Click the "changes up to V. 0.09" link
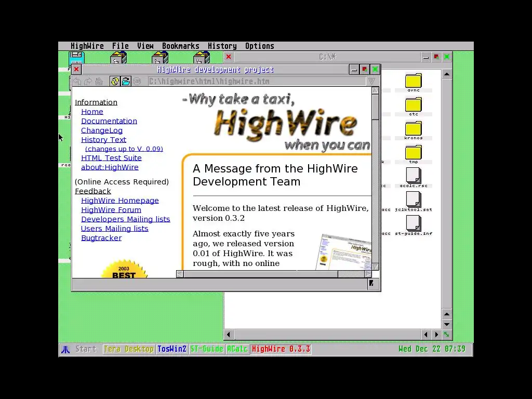The image size is (532, 399). coord(124,149)
